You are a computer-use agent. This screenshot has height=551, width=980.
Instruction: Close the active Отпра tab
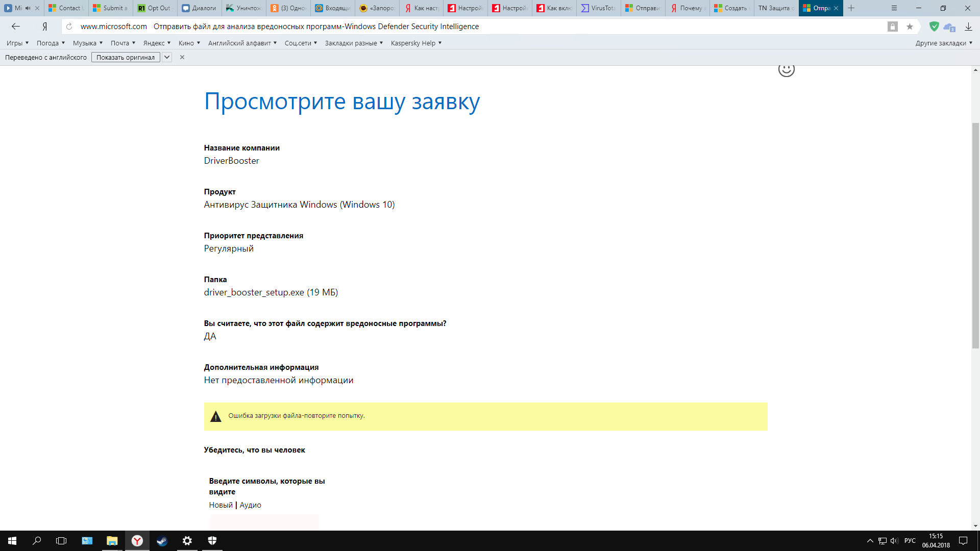[836, 8]
